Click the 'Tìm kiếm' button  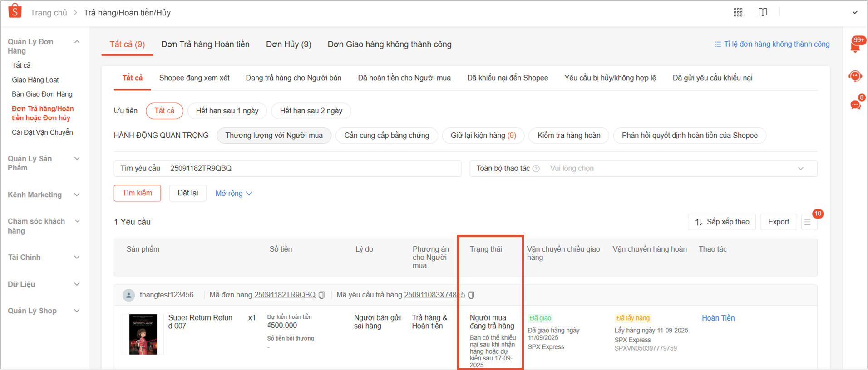137,193
